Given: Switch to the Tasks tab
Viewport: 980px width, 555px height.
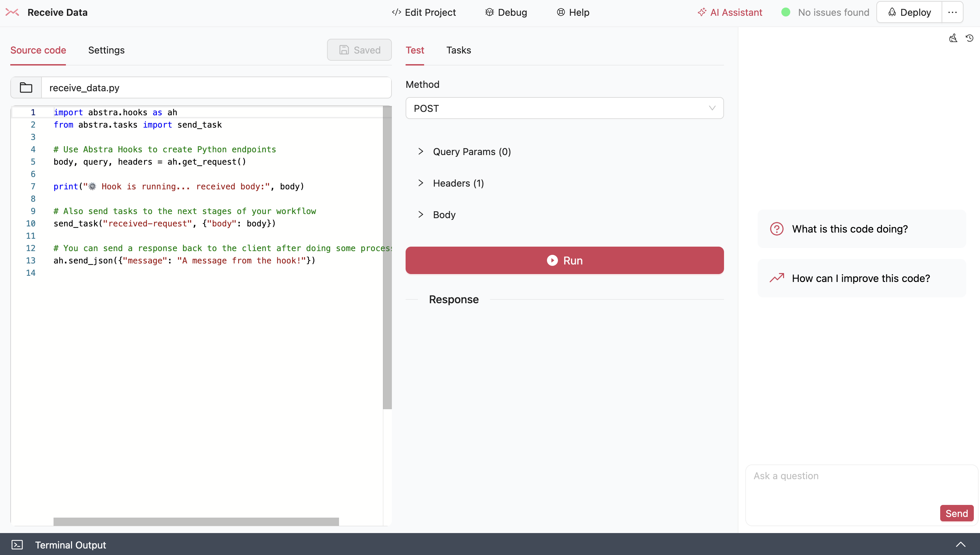Looking at the screenshot, I should tap(459, 50).
